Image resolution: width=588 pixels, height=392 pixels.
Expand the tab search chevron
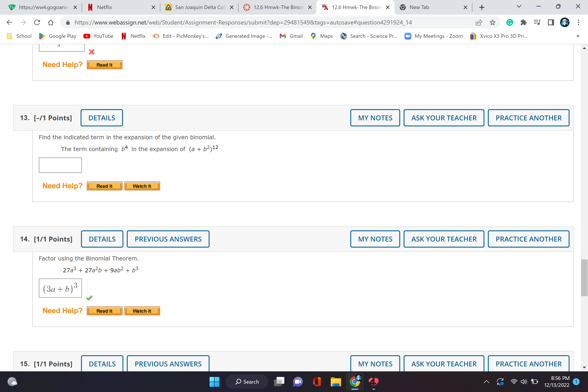pos(519,7)
